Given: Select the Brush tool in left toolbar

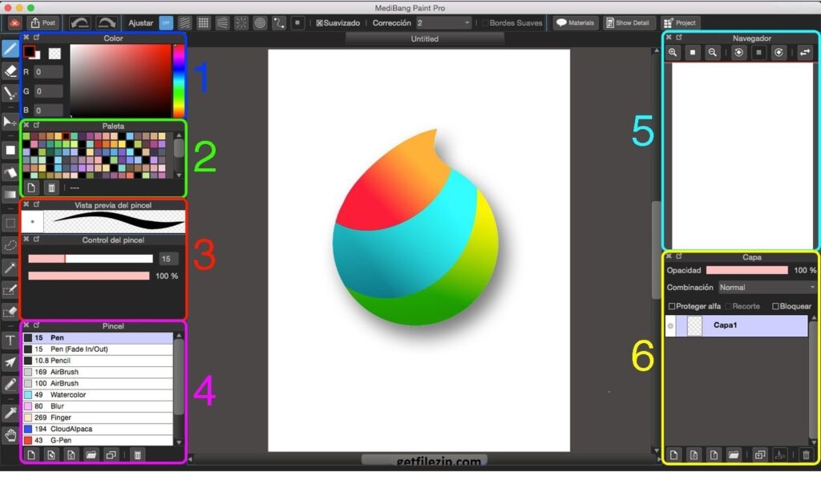Looking at the screenshot, I should point(10,49).
